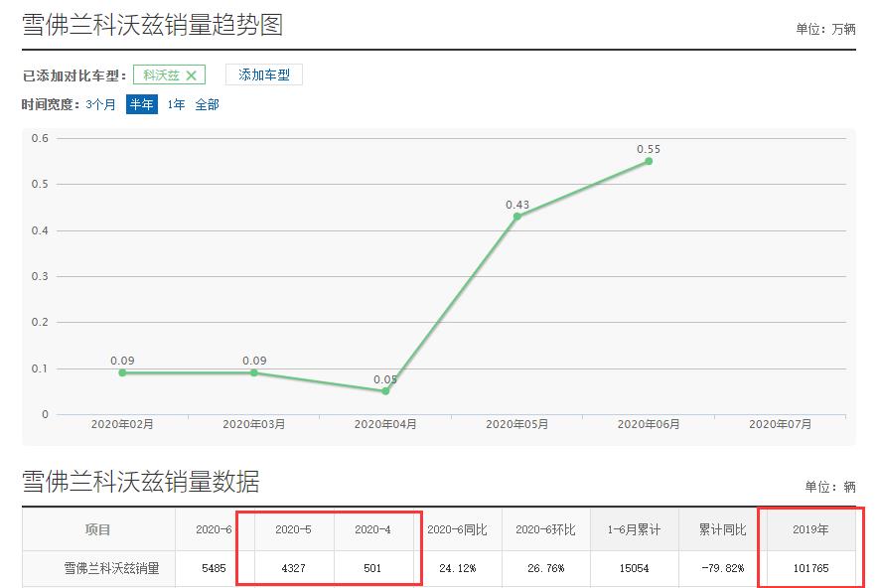Click the 26.76% month-over-month cell
This screenshot has width=879, height=588.
[545, 568]
